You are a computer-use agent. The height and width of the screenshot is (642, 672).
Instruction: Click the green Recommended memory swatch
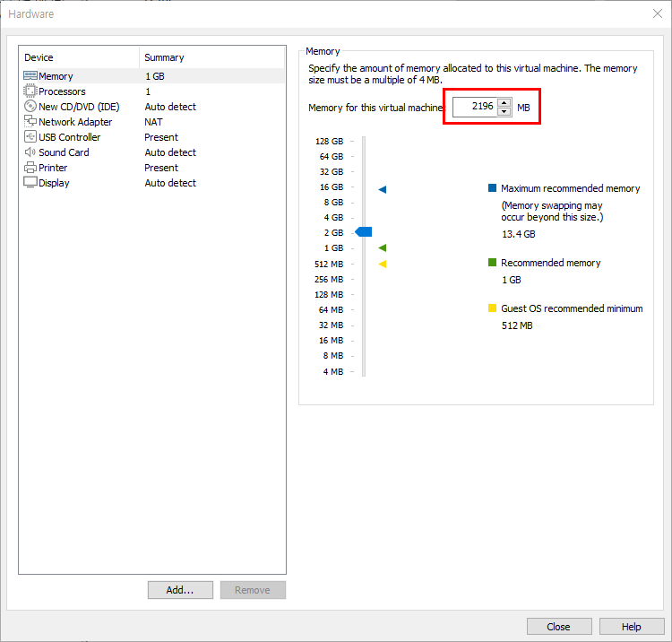(x=492, y=262)
